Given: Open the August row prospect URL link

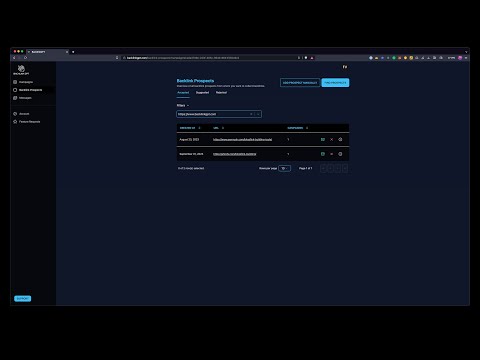Looking at the screenshot, I should pyautogui.click(x=242, y=140).
